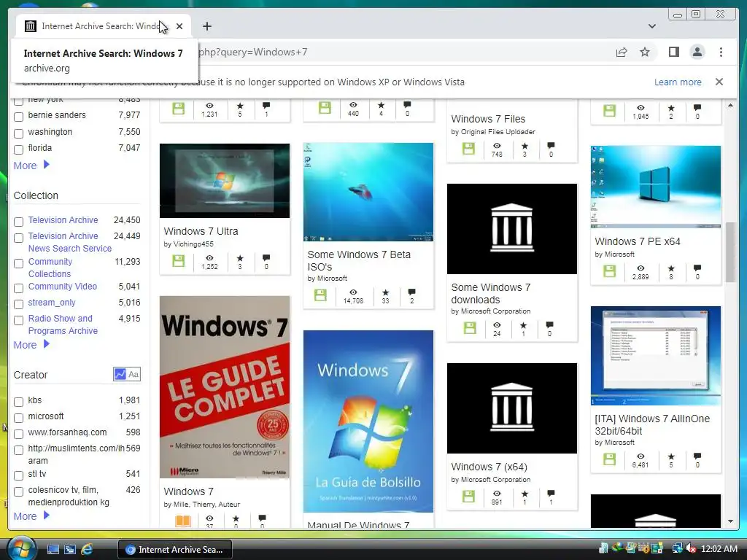This screenshot has height=560, width=747.
Task: Open Windows 7 Ultra thumbnail
Action: point(225,181)
